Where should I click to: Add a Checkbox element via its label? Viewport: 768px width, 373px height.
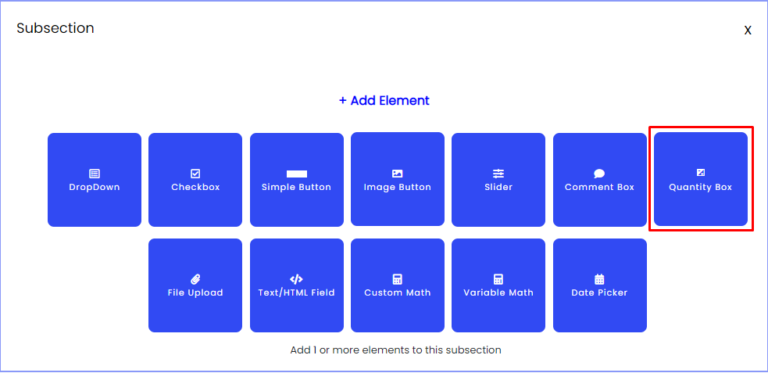tap(195, 187)
